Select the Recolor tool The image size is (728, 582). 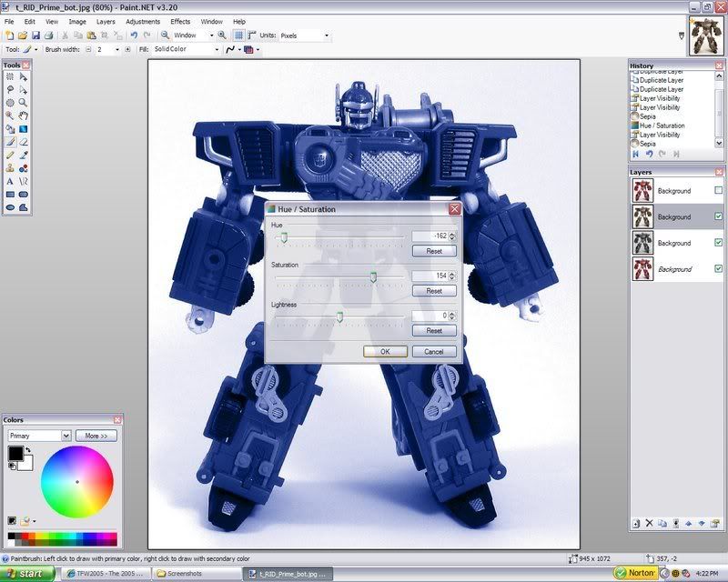click(24, 168)
